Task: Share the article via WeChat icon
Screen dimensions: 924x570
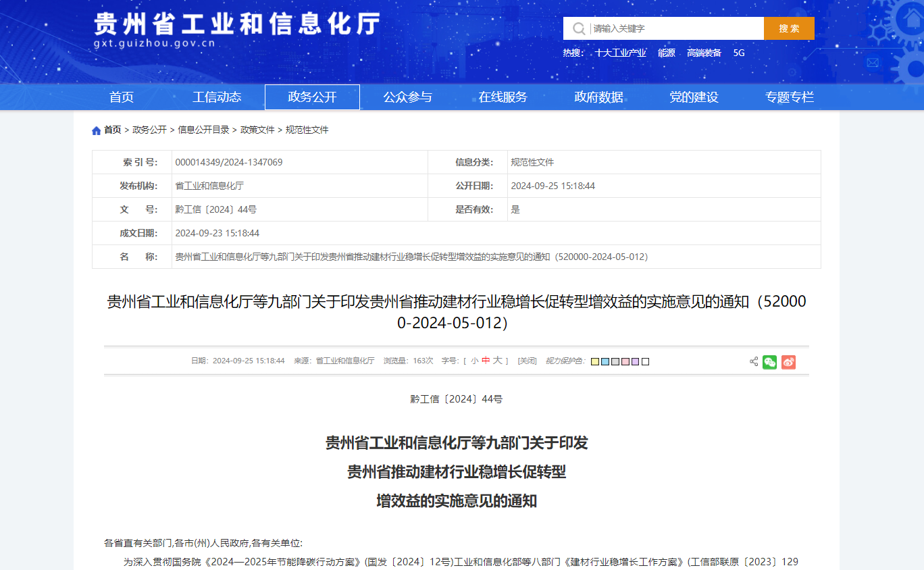Action: (769, 362)
